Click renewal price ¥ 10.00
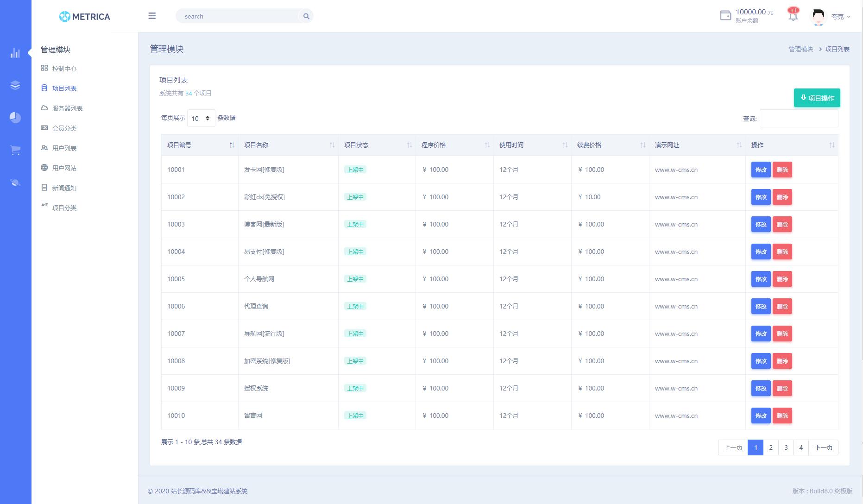 589,197
